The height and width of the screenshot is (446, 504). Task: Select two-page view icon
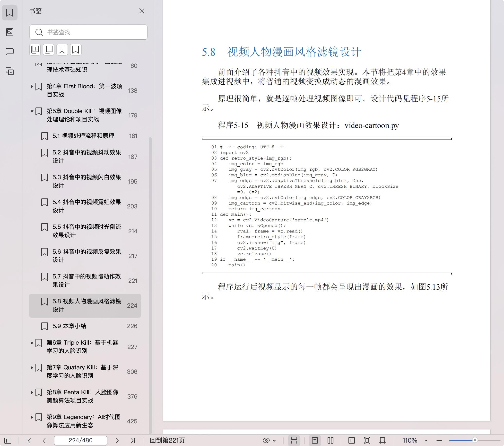[331, 440]
